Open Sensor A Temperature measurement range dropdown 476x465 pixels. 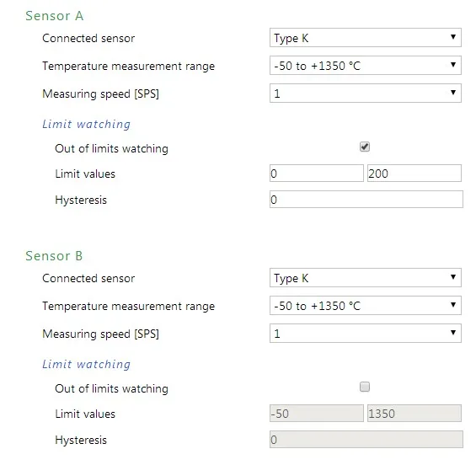365,65
